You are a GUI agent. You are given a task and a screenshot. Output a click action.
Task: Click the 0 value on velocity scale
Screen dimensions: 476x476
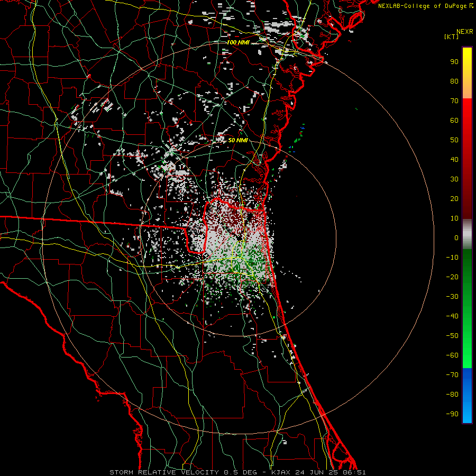456,238
